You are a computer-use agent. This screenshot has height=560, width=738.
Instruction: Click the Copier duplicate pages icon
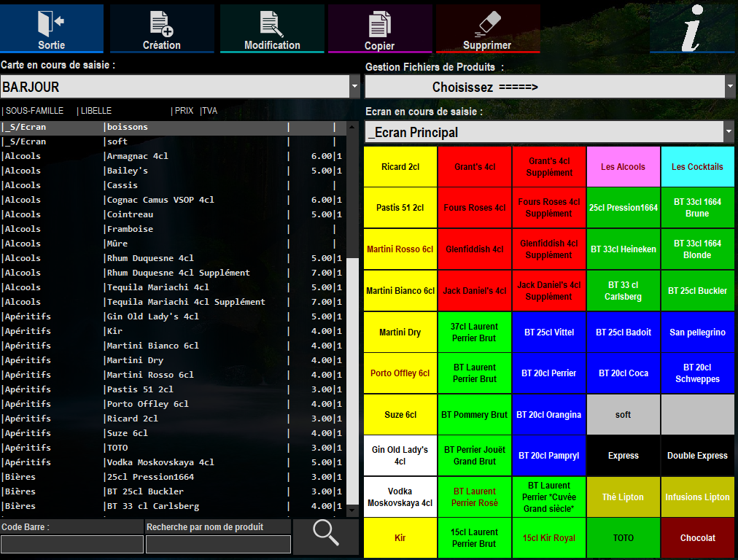coord(379,24)
